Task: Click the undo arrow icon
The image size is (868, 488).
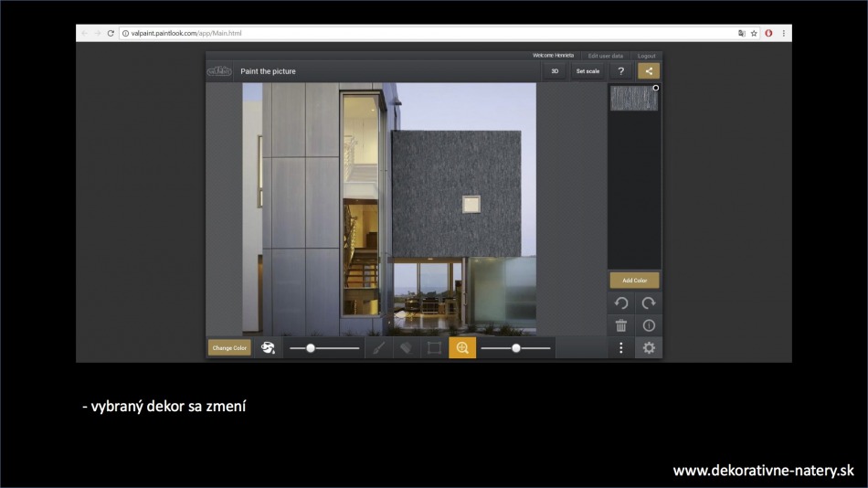Action: pos(621,303)
